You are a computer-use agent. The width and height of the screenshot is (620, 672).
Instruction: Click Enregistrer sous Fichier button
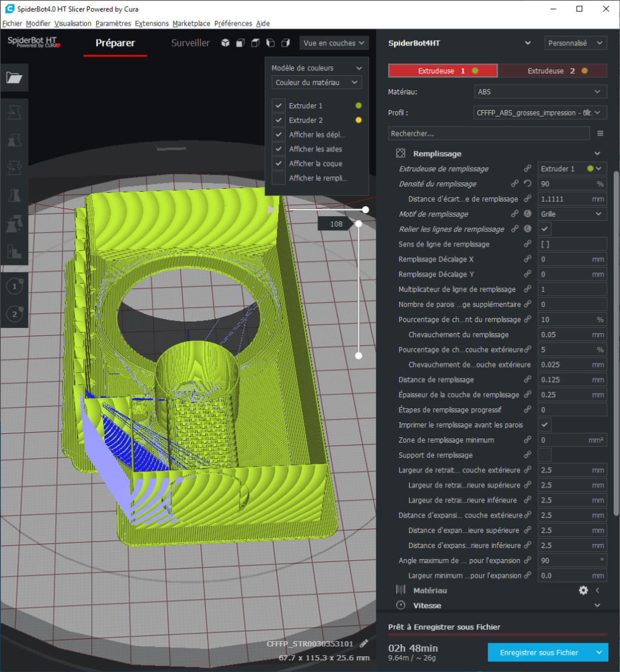click(x=539, y=652)
